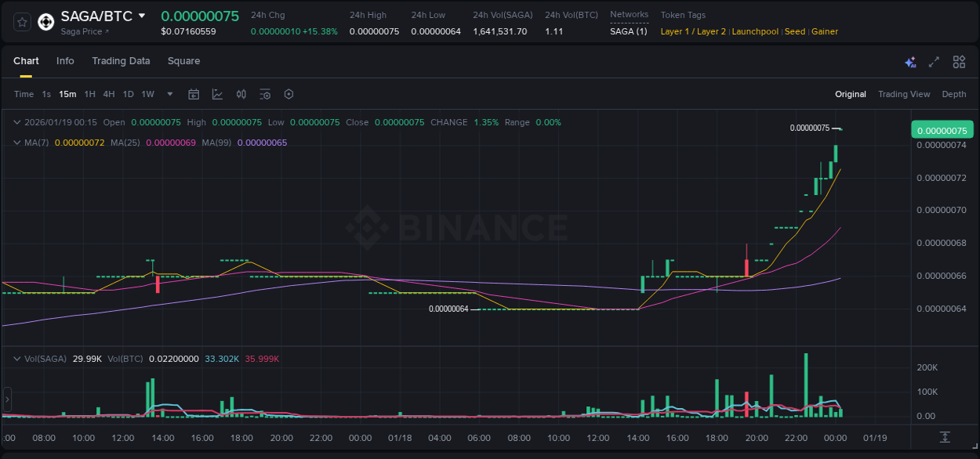Collapse the MA indicator row chevron
980x459 pixels.
(x=17, y=143)
